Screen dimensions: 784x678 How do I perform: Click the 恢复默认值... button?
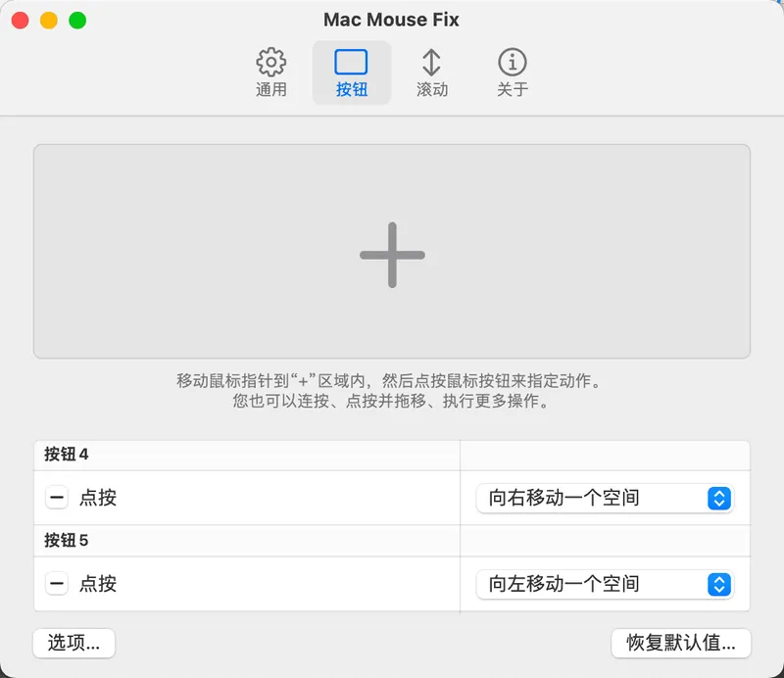(680, 643)
